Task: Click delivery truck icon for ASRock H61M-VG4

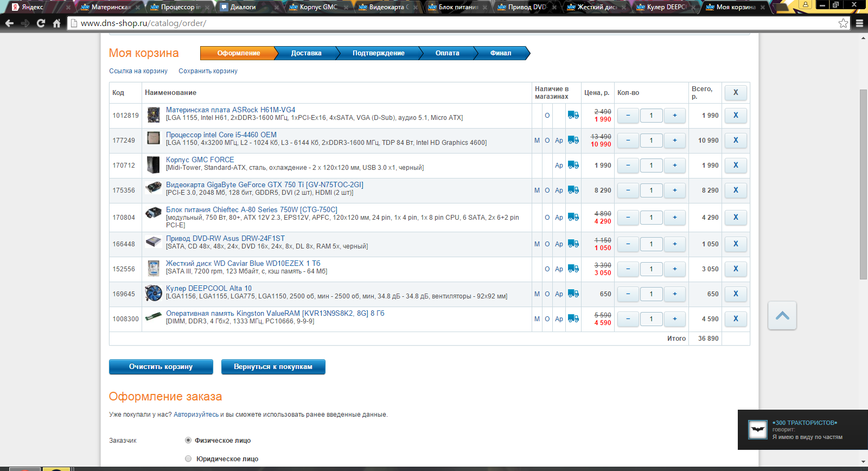Action: pos(573,115)
